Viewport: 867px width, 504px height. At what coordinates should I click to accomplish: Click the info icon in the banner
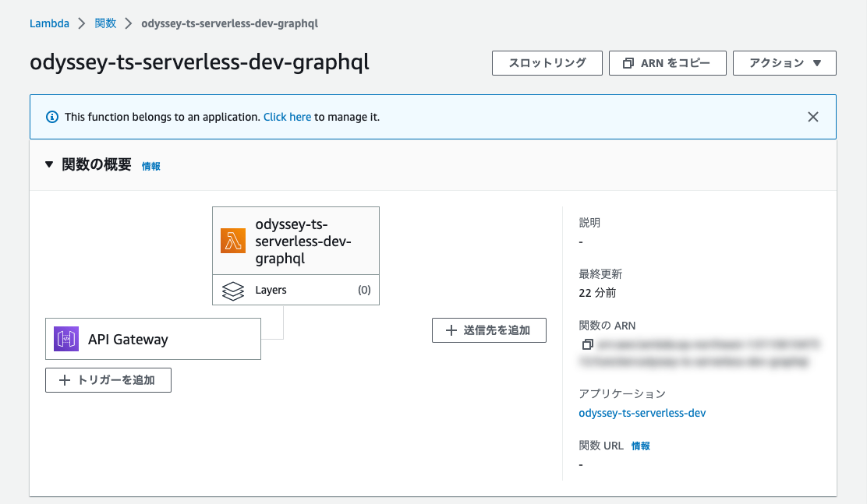click(x=52, y=117)
